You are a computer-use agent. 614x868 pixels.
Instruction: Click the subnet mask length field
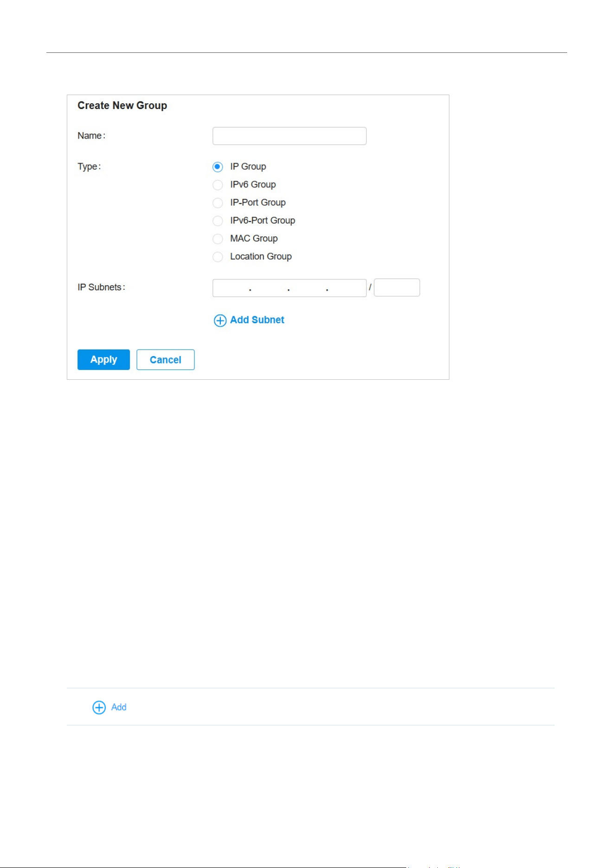[x=397, y=287]
